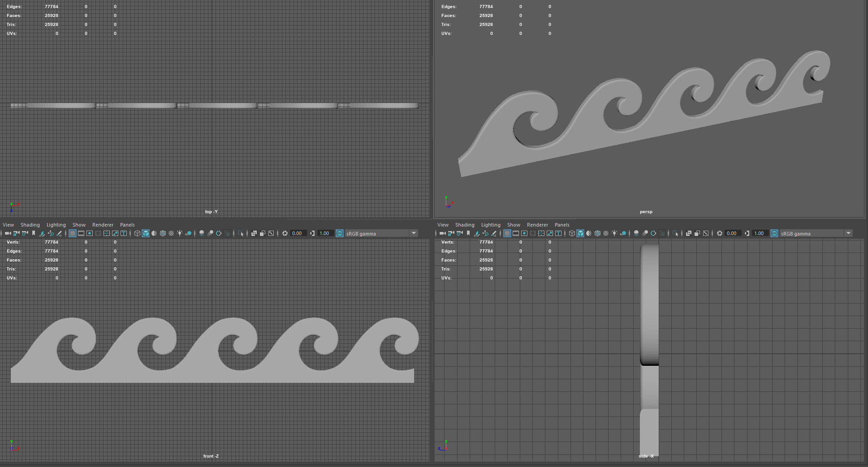
Task: Click gamma value 1.00 field in side panel
Action: tap(760, 233)
